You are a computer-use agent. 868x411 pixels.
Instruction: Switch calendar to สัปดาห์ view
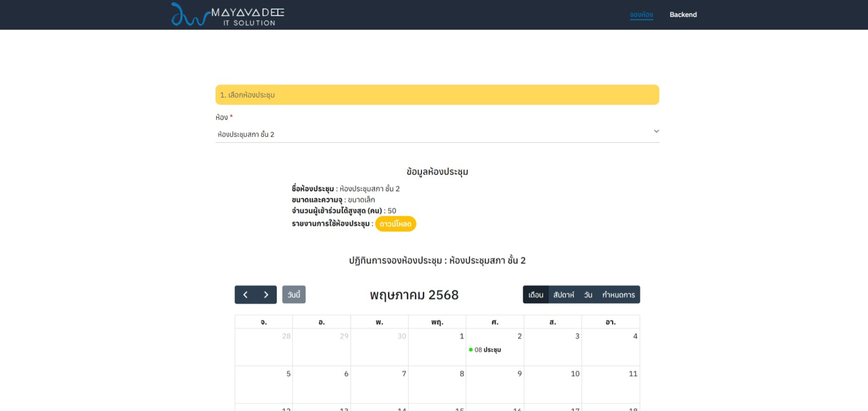coord(563,295)
